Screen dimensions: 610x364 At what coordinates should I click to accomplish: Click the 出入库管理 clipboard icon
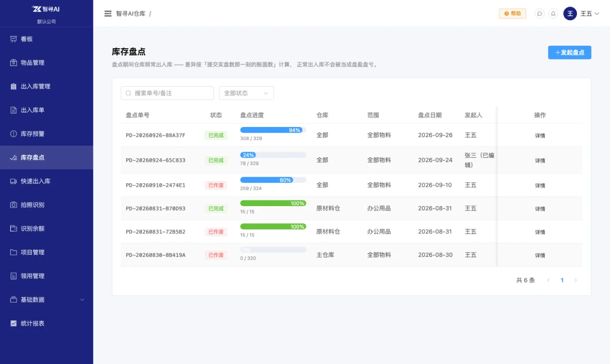[14, 86]
